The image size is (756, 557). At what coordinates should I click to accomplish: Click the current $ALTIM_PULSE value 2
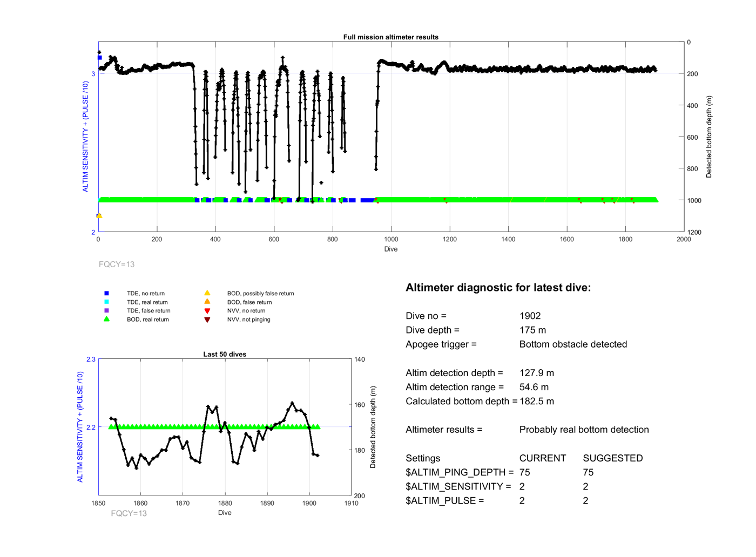(x=522, y=500)
